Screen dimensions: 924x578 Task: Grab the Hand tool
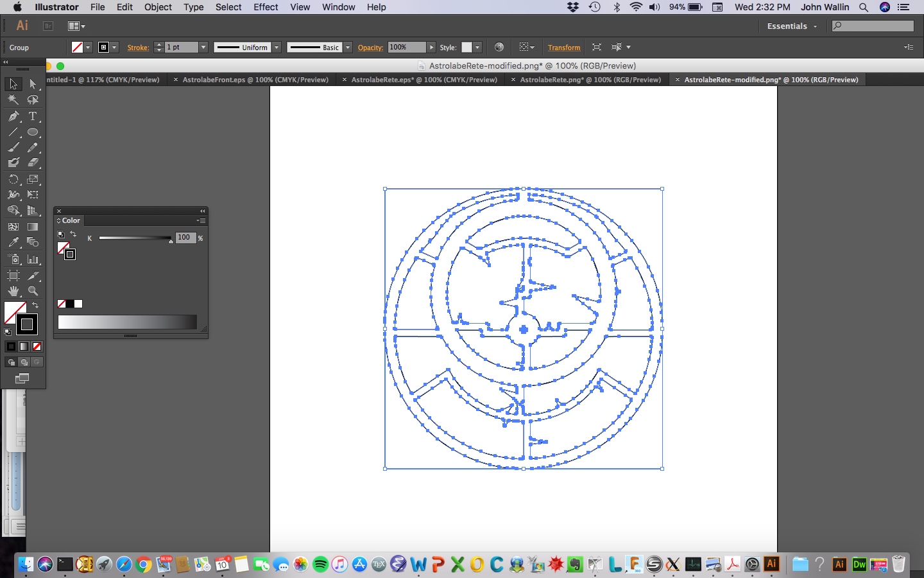click(13, 291)
